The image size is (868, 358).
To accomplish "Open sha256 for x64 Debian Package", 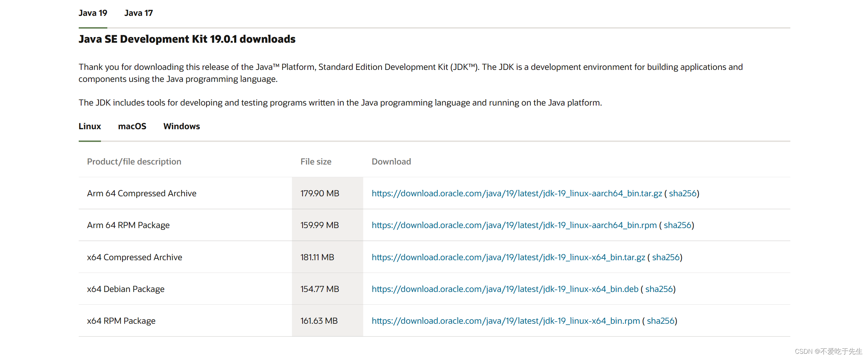I will click(x=659, y=289).
